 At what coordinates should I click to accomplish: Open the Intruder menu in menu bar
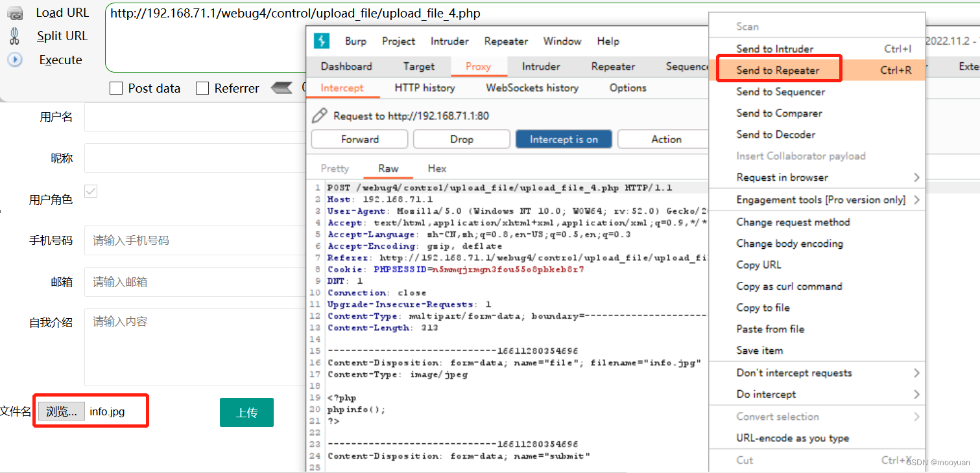[449, 41]
